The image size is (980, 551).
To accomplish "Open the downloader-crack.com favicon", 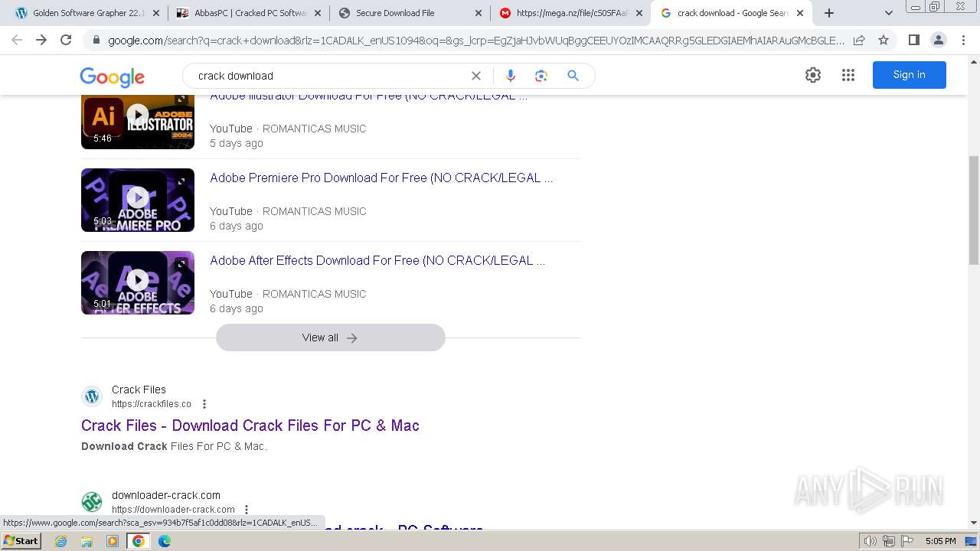I will coord(92,502).
